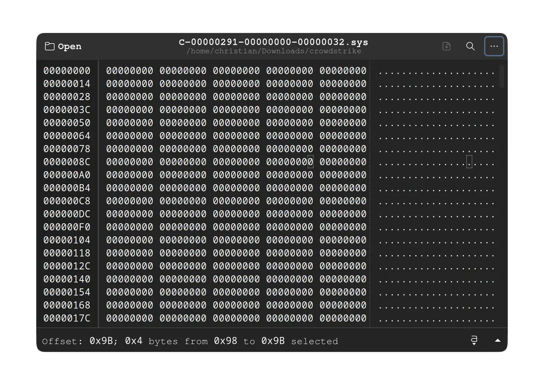Click the file name title C-00000291-00000000-00000032.sys
Image resolution: width=544 pixels, height=392 pixels.
point(273,42)
